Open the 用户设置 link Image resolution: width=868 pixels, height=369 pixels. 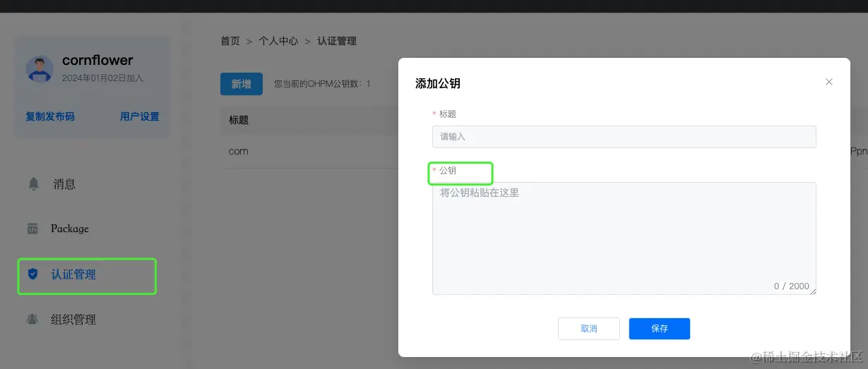point(140,116)
